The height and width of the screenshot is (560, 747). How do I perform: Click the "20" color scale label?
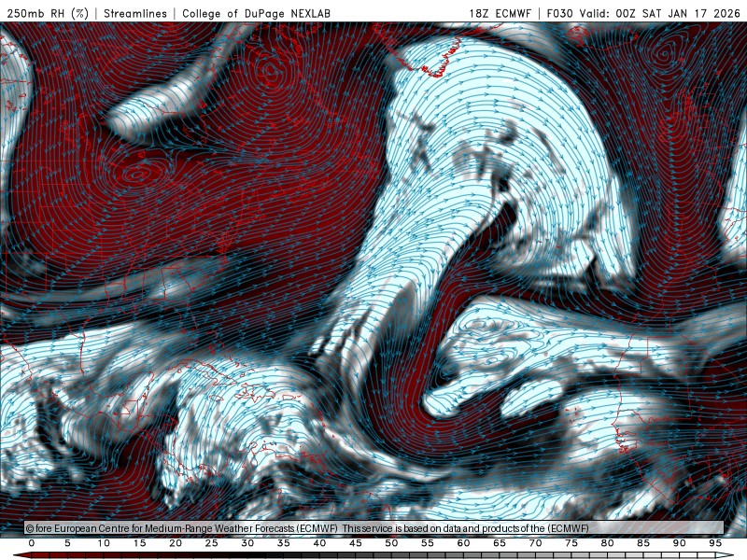pos(176,543)
